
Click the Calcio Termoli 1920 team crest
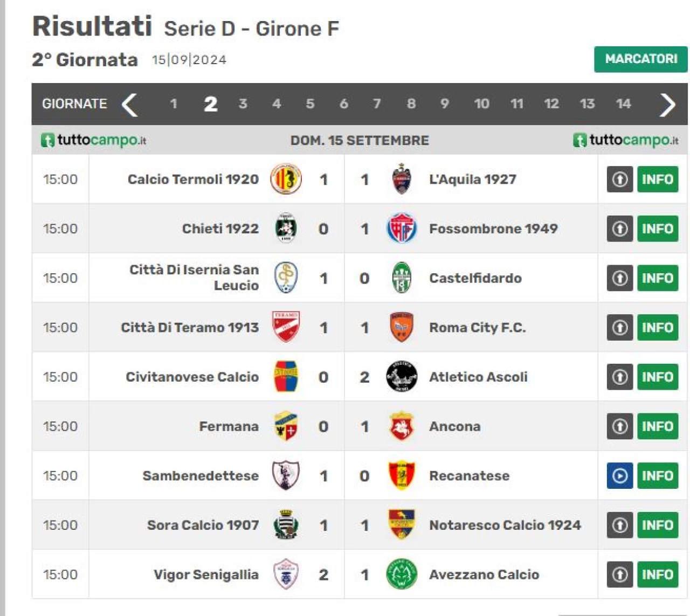(286, 179)
